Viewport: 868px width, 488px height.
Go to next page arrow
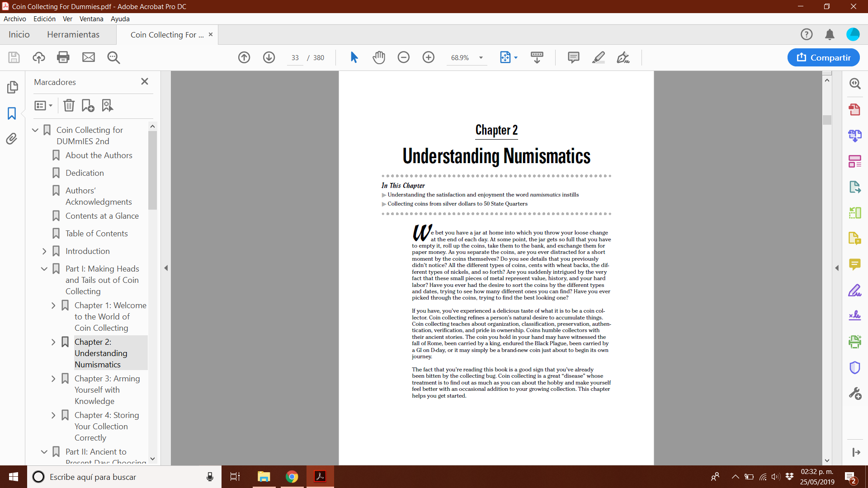[x=269, y=57]
